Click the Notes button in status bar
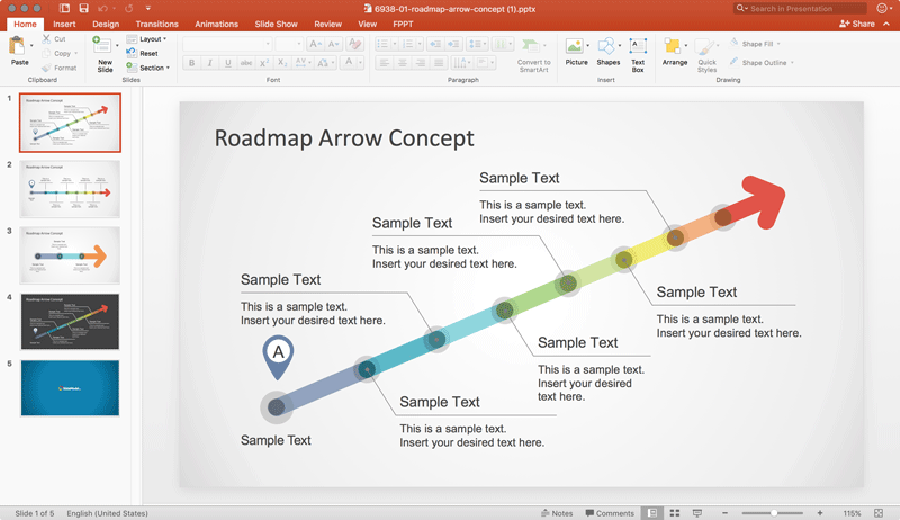The height and width of the screenshot is (520, 900). pyautogui.click(x=557, y=513)
